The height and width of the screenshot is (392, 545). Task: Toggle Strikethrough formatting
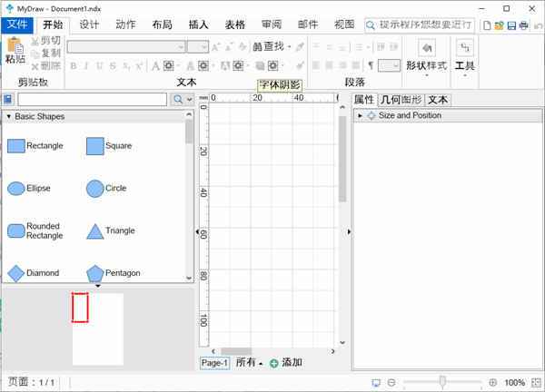click(x=113, y=65)
